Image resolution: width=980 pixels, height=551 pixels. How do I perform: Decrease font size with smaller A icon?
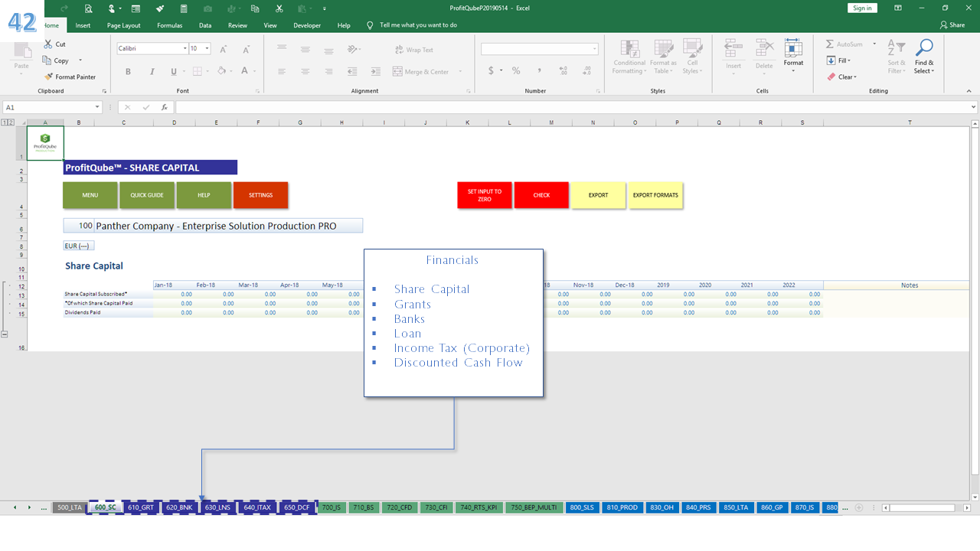tap(246, 49)
